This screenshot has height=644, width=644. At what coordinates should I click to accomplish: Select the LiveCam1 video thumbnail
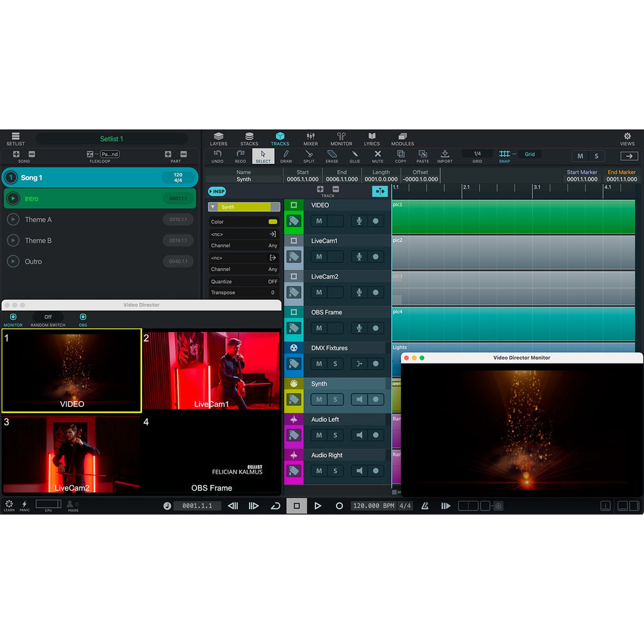tap(211, 370)
